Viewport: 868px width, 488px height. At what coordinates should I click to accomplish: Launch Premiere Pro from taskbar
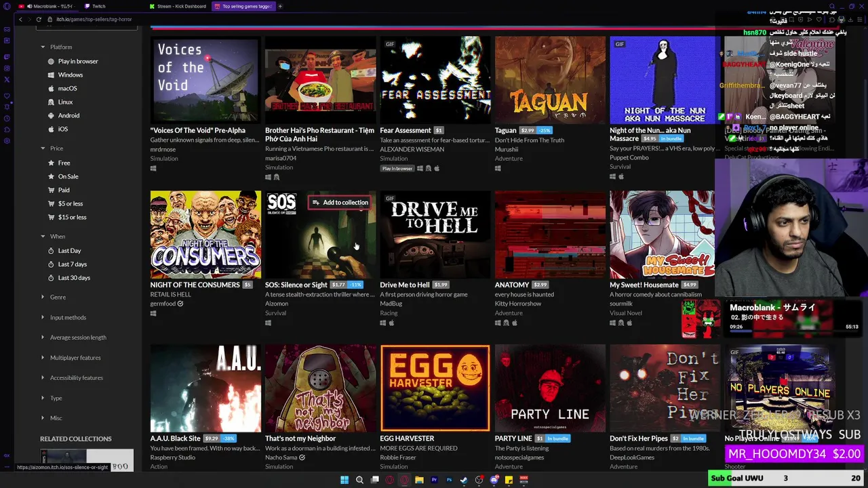tap(434, 480)
